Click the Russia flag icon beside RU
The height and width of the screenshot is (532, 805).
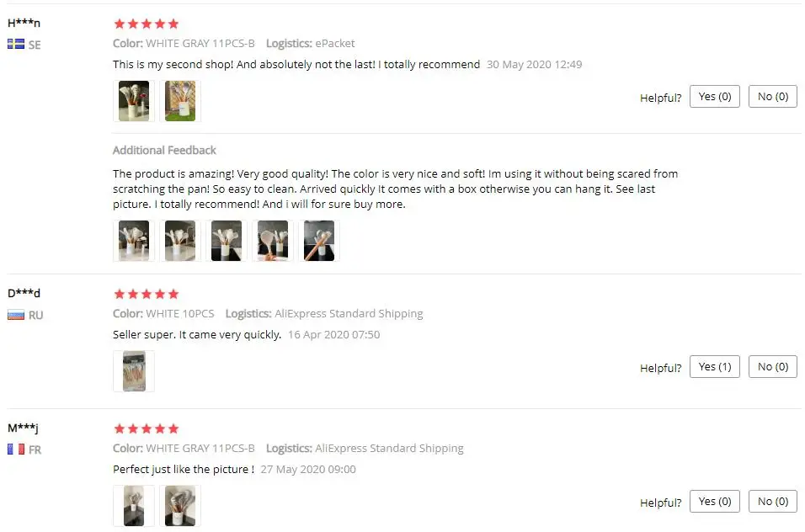[x=16, y=315]
